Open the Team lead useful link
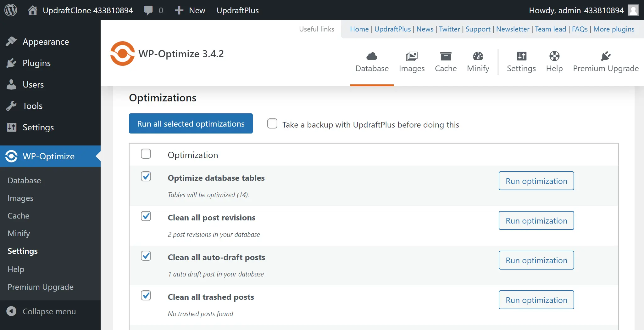Image resolution: width=644 pixels, height=330 pixels. click(551, 29)
